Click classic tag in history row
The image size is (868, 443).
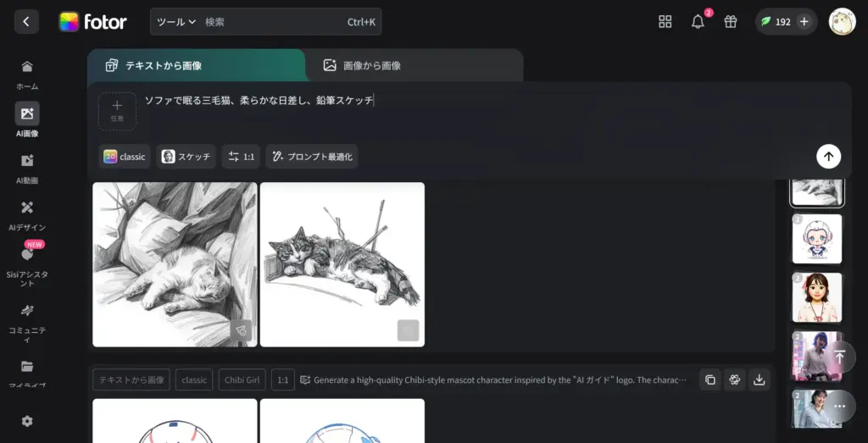[x=194, y=380]
